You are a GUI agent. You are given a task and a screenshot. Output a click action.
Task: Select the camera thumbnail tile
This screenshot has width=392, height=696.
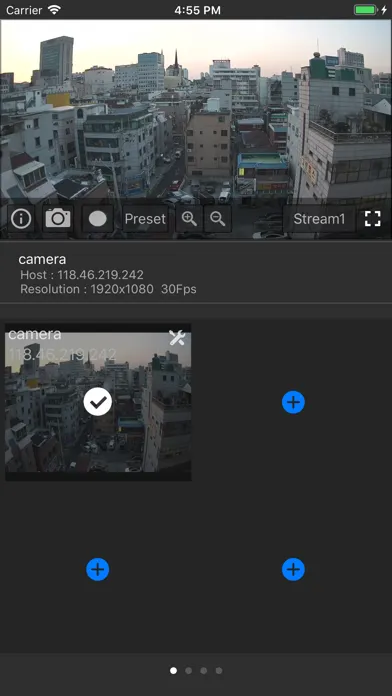tap(98, 402)
